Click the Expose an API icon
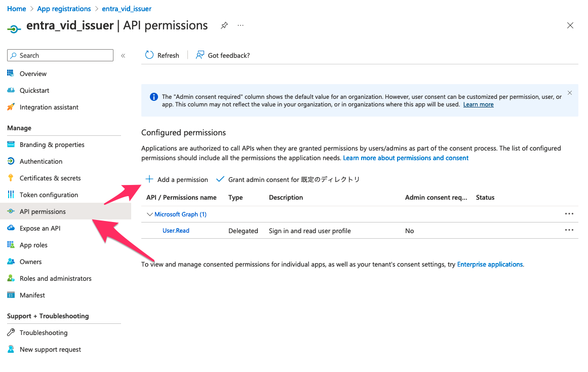The width and height of the screenshot is (588, 372). pyautogui.click(x=11, y=228)
